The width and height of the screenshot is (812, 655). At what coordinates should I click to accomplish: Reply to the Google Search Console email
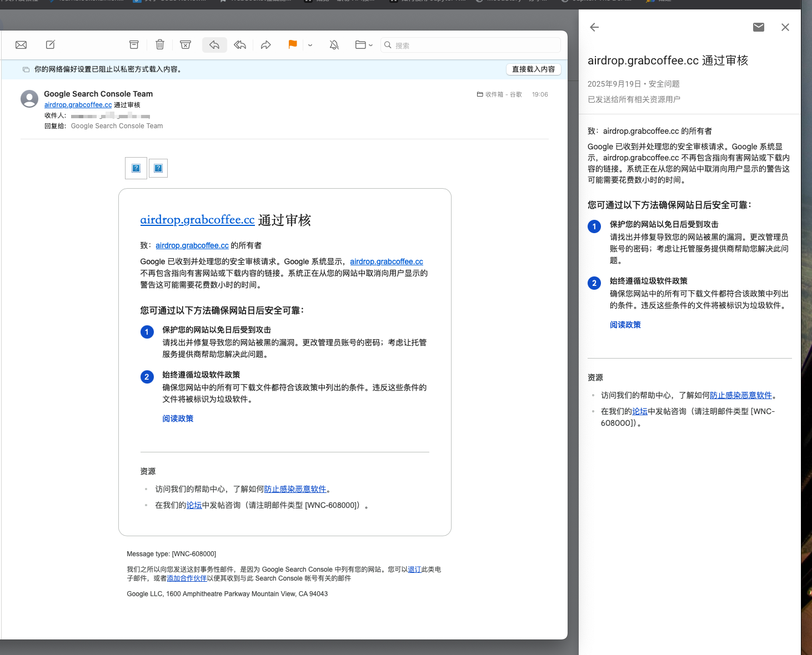pos(214,44)
